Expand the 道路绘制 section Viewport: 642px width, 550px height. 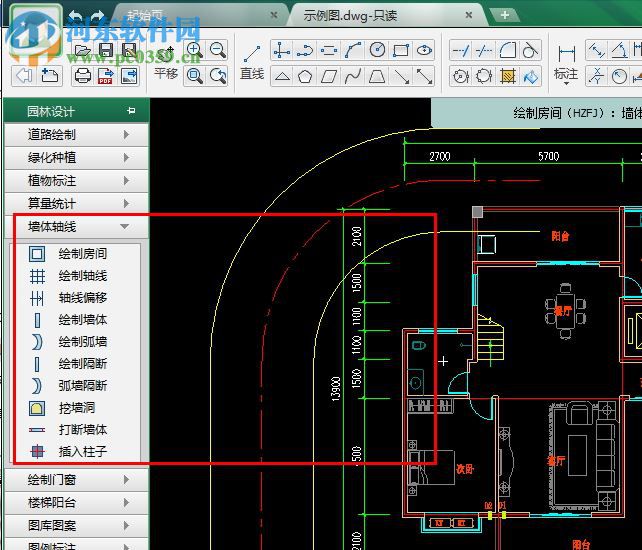click(77, 134)
